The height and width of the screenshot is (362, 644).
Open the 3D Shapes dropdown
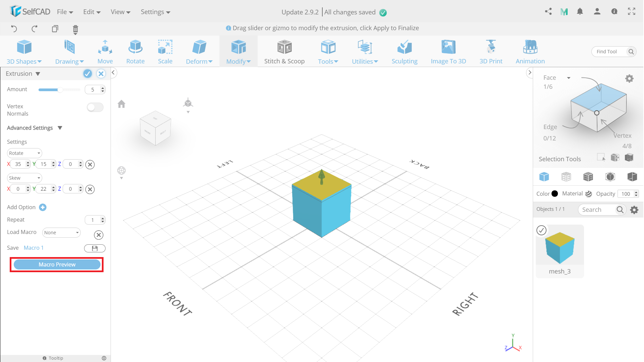coord(24,52)
